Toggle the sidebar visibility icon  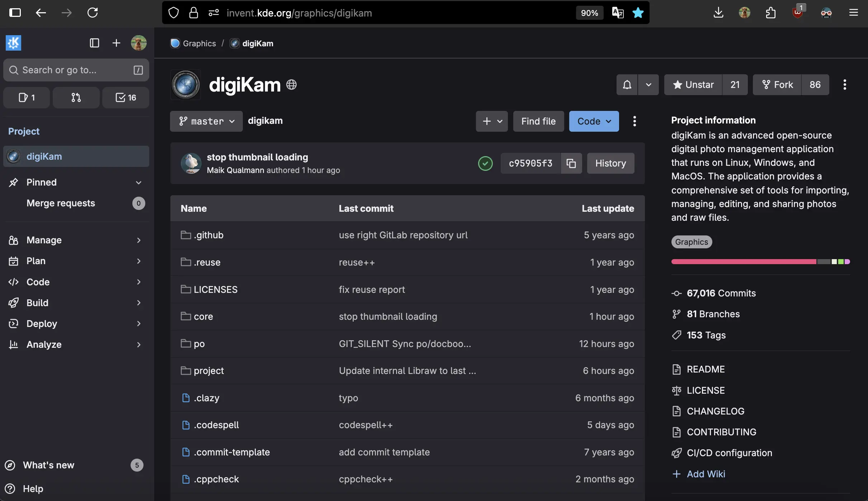(x=94, y=43)
